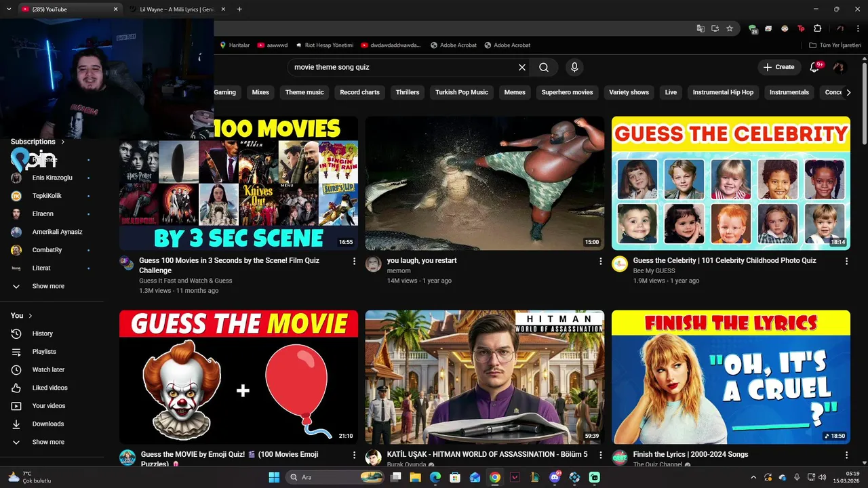
Task: Open Chrome tab search dropdown
Action: (x=9, y=9)
